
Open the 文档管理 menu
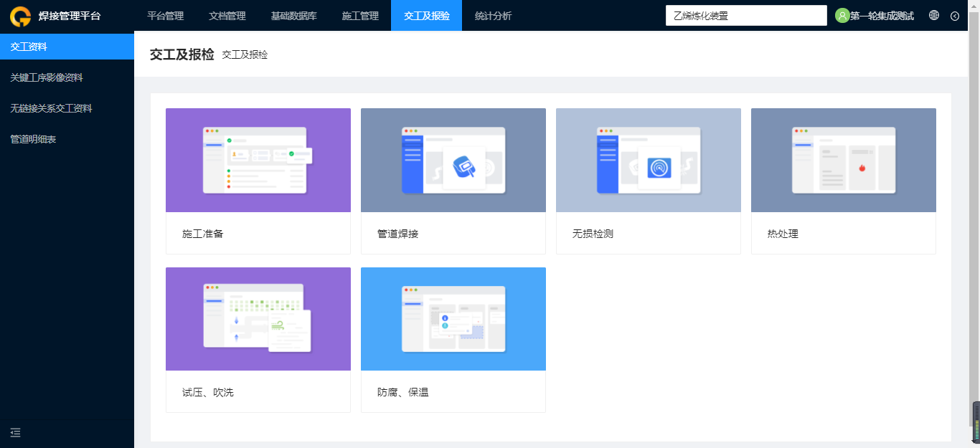pyautogui.click(x=227, y=16)
